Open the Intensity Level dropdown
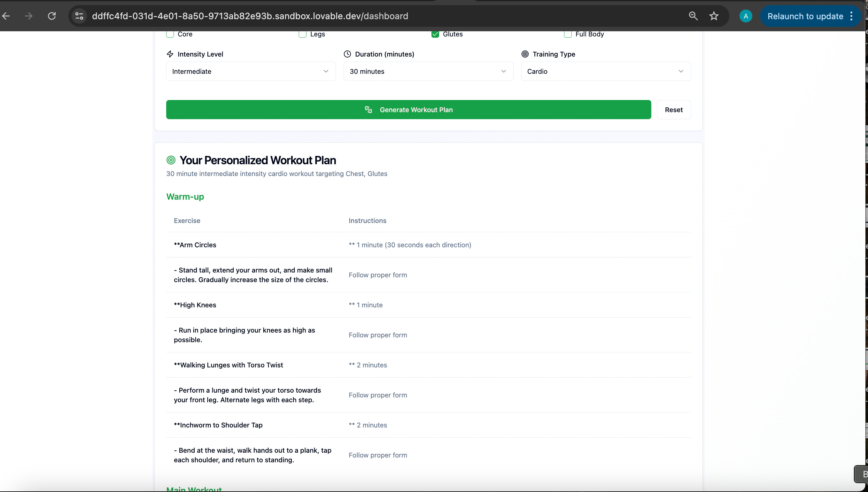This screenshot has height=492, width=868. [251, 71]
